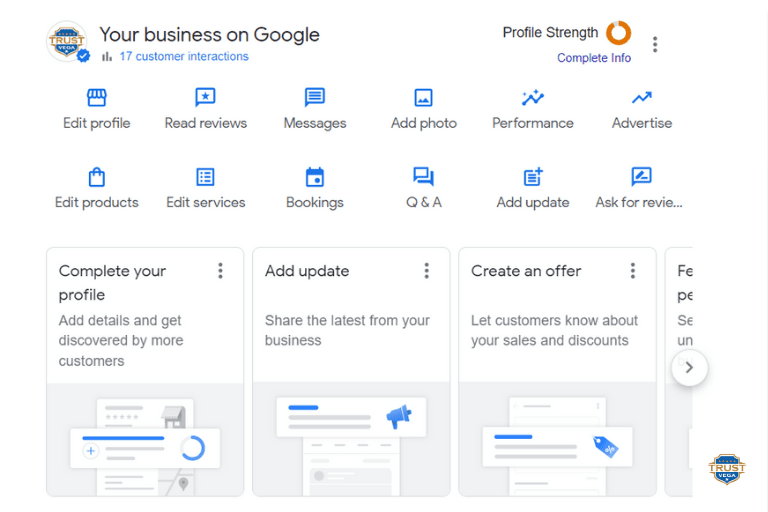Click the 'Profile Strength' label text
The image size is (768, 512).
pyautogui.click(x=551, y=32)
